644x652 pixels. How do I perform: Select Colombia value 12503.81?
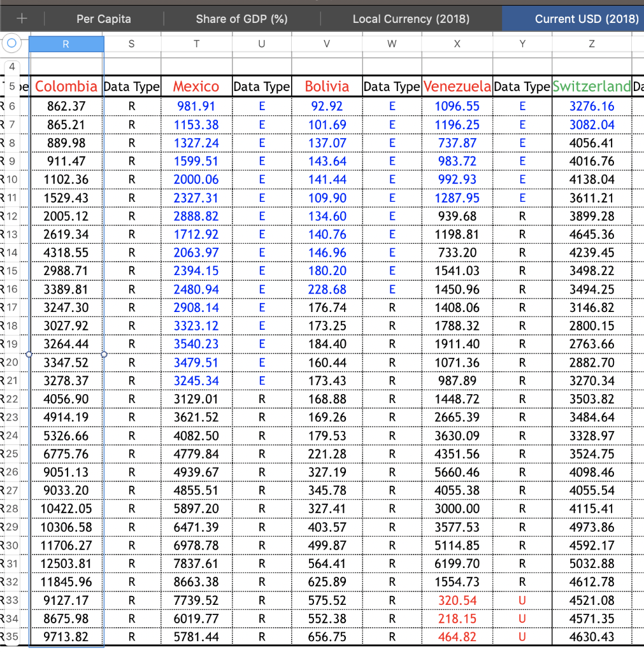point(66,563)
